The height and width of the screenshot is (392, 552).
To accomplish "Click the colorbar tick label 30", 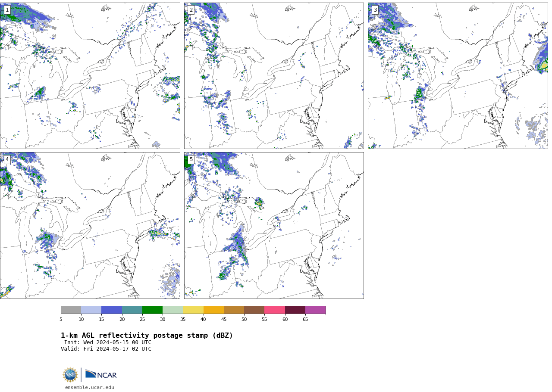I will [x=163, y=319].
